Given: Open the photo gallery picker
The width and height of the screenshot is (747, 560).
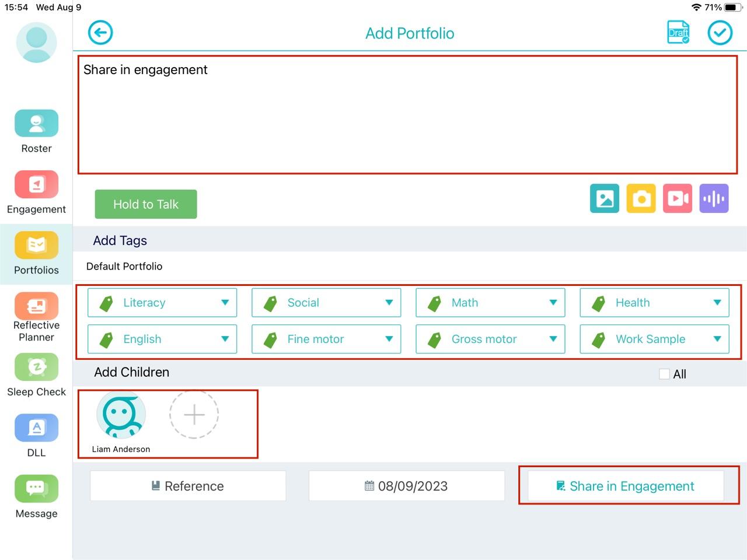Looking at the screenshot, I should 605,198.
